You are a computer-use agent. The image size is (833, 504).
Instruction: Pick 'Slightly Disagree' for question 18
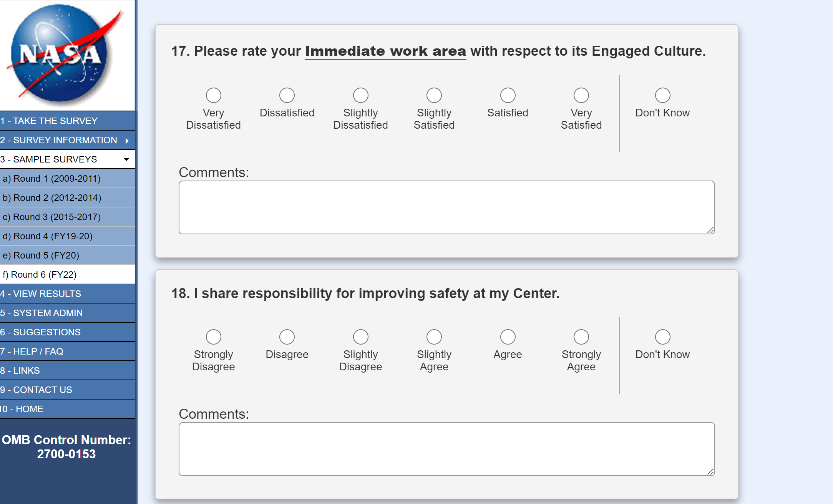point(360,337)
